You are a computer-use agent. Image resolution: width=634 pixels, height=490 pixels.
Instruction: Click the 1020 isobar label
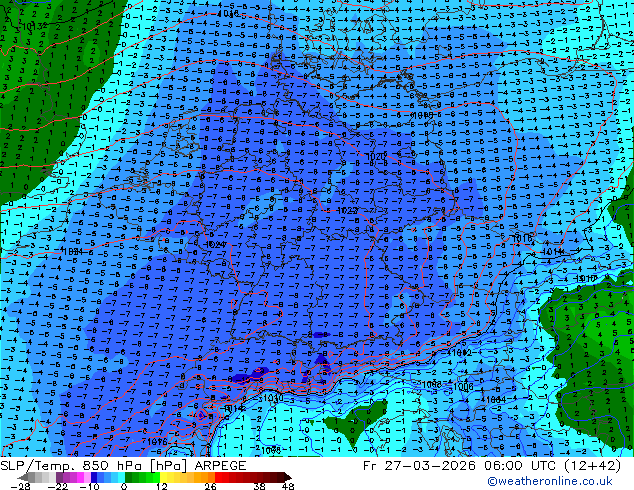pos(375,156)
